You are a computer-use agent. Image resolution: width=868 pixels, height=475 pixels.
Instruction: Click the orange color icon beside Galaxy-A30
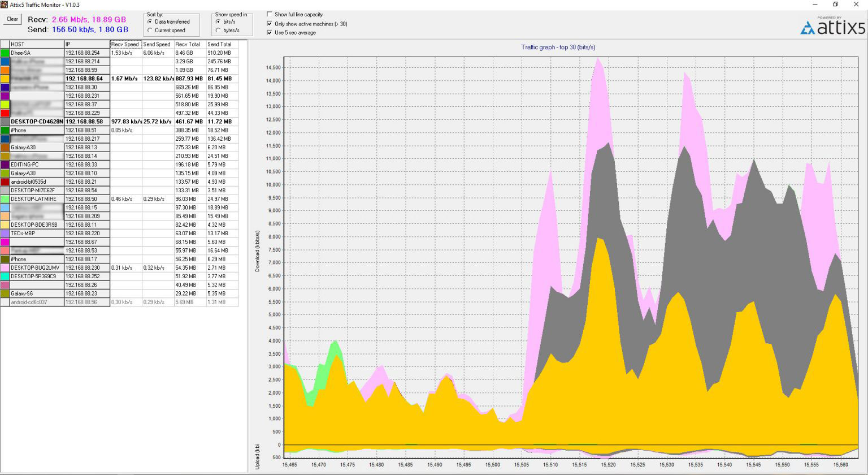pyautogui.click(x=5, y=147)
